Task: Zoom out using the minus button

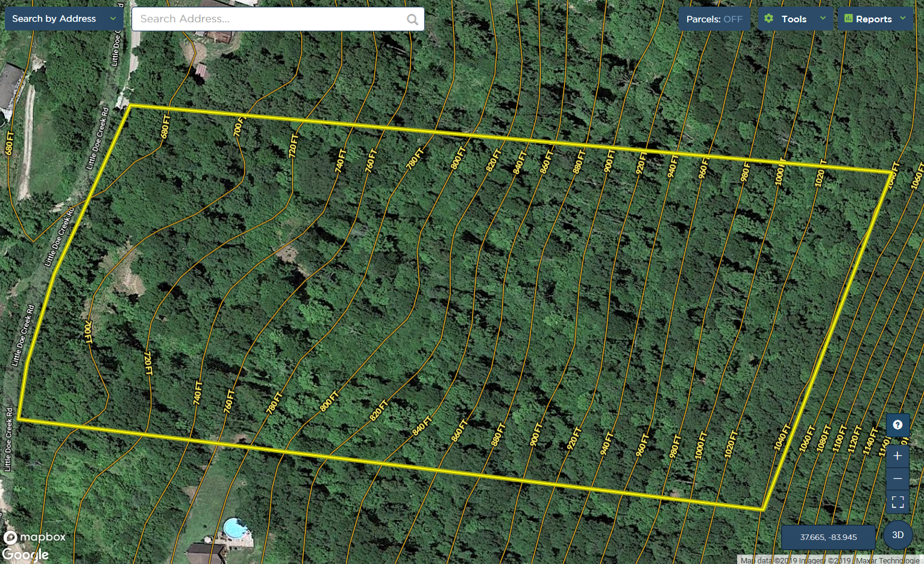Action: tap(897, 478)
